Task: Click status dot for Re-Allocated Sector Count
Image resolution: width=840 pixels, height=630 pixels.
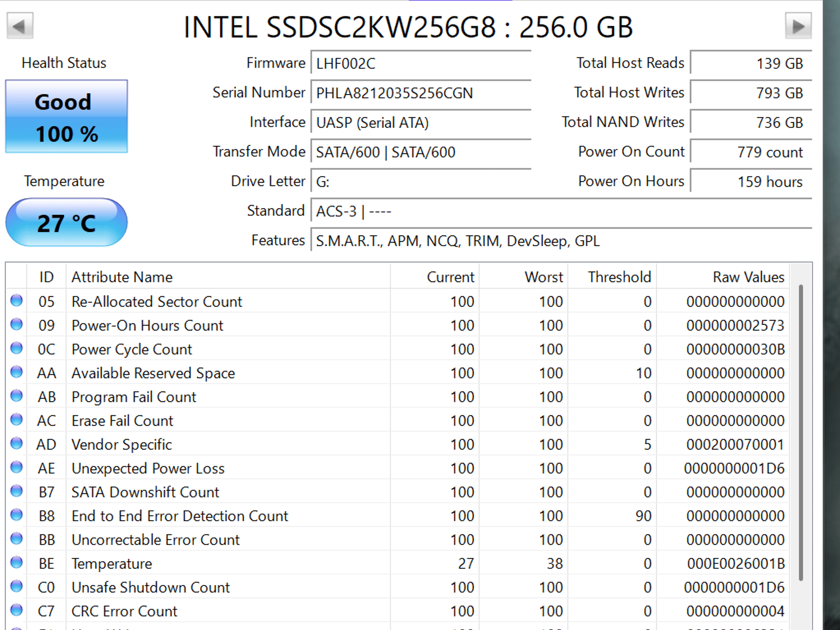Action: click(x=16, y=301)
